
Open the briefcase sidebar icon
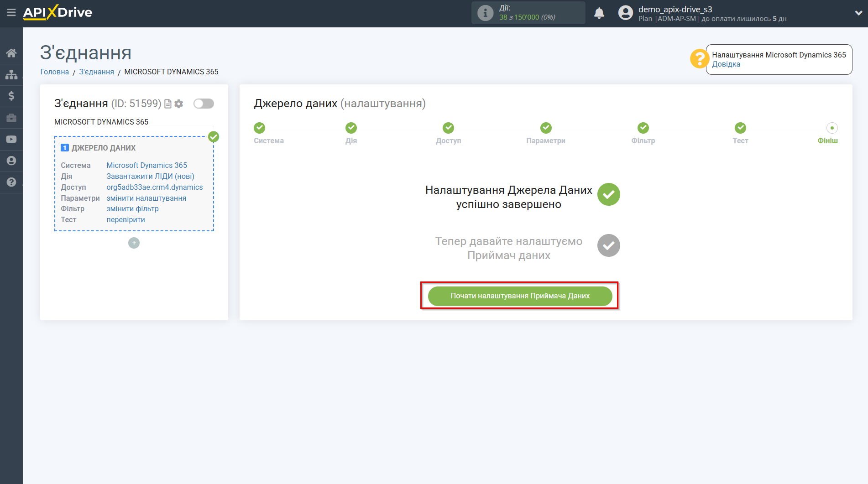(x=11, y=118)
